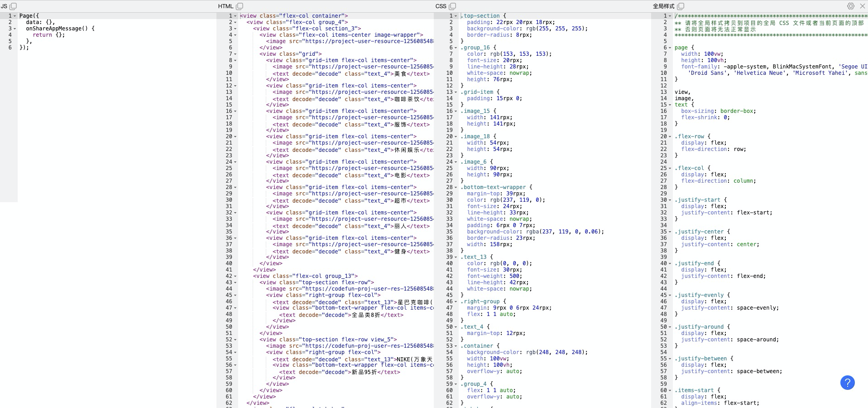
Task: Fold the group_4 view at HTML line 2
Action: 235,22
